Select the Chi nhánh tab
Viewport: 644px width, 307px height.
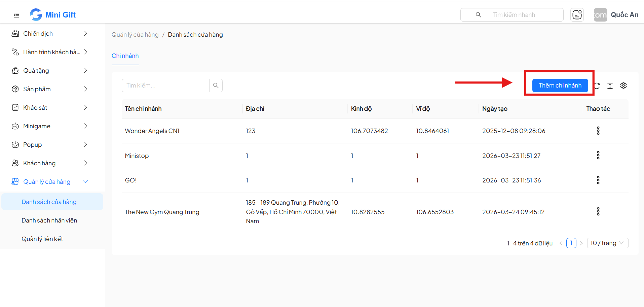(x=125, y=56)
